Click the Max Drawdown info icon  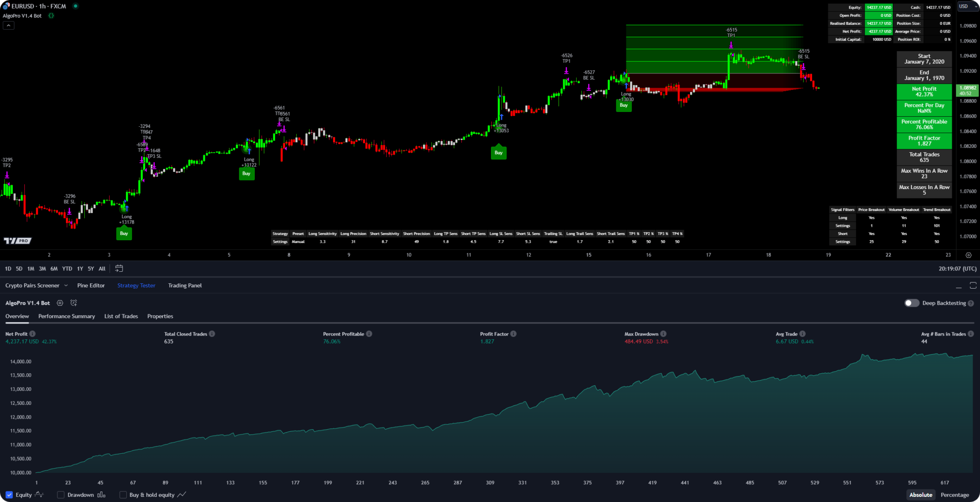pyautogui.click(x=663, y=334)
